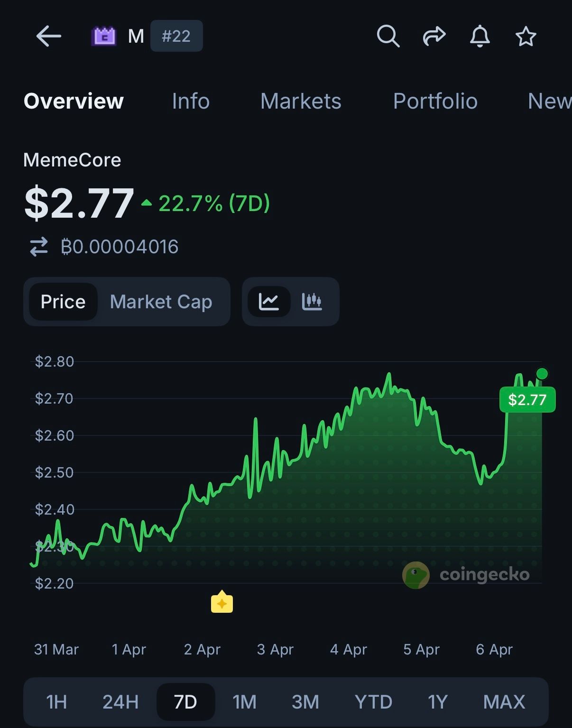
Task: Switch to line chart view
Action: tap(268, 302)
